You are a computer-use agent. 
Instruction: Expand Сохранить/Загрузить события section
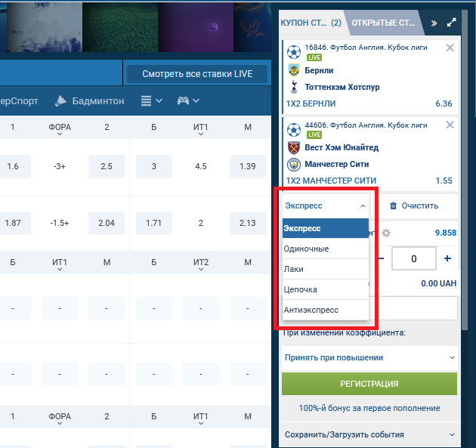click(369, 434)
